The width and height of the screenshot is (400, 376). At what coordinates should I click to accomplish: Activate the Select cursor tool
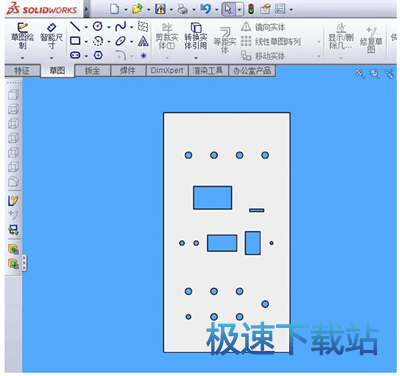pyautogui.click(x=228, y=9)
